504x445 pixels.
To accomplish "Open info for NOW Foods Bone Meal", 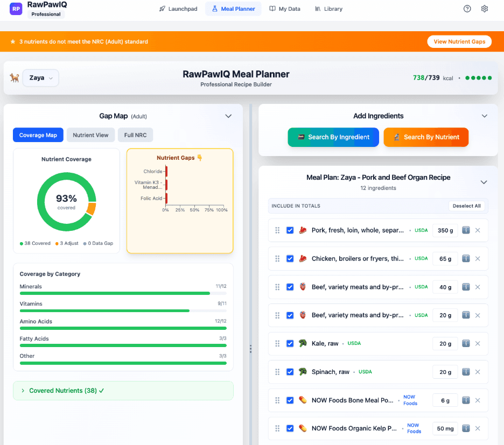I will click(466, 400).
